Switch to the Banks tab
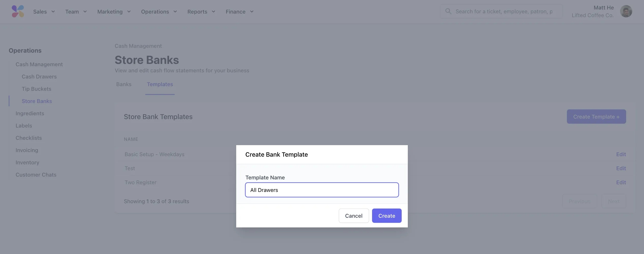Screen dimensions: 644x254 [124, 84]
